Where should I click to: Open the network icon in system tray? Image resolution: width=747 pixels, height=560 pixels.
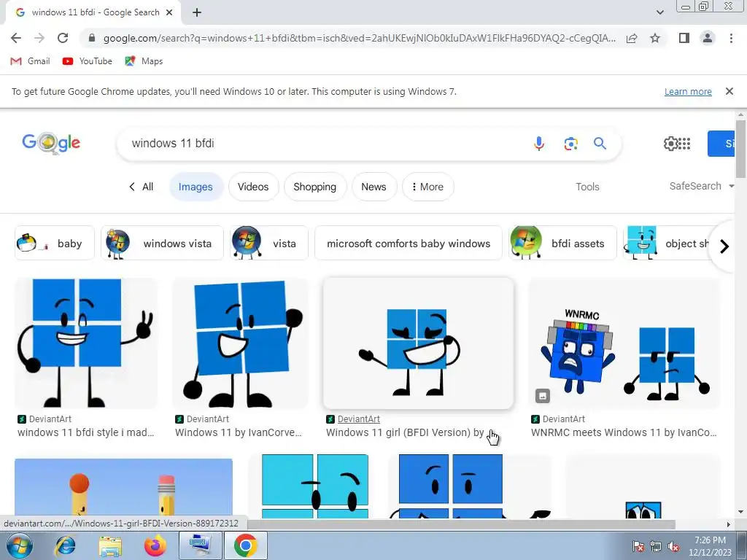pos(656,547)
